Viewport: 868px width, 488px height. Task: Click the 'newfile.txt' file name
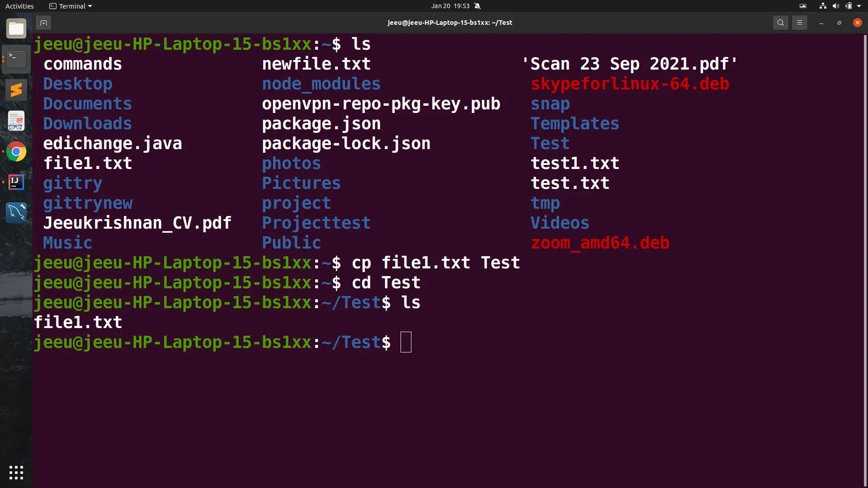(x=316, y=64)
